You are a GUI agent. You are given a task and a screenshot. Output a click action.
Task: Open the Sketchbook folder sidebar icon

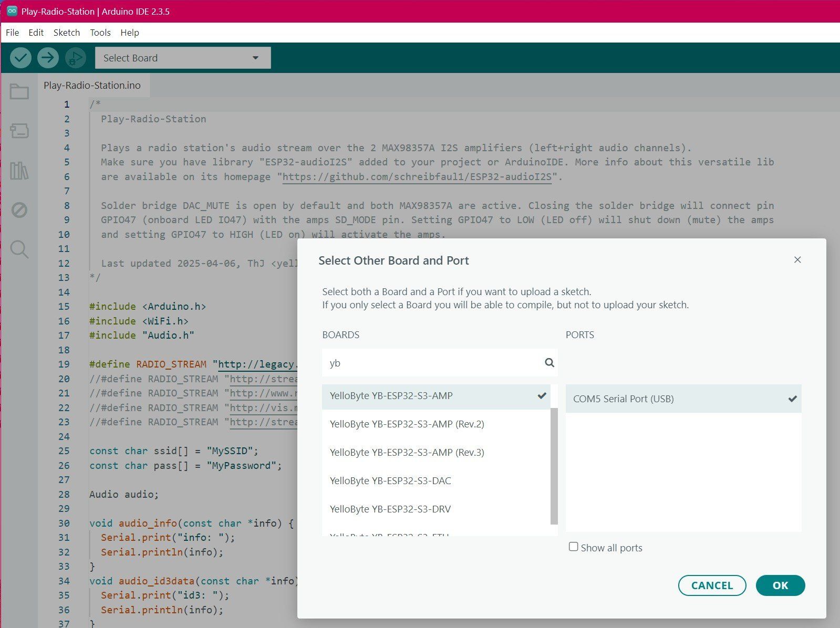coord(19,92)
